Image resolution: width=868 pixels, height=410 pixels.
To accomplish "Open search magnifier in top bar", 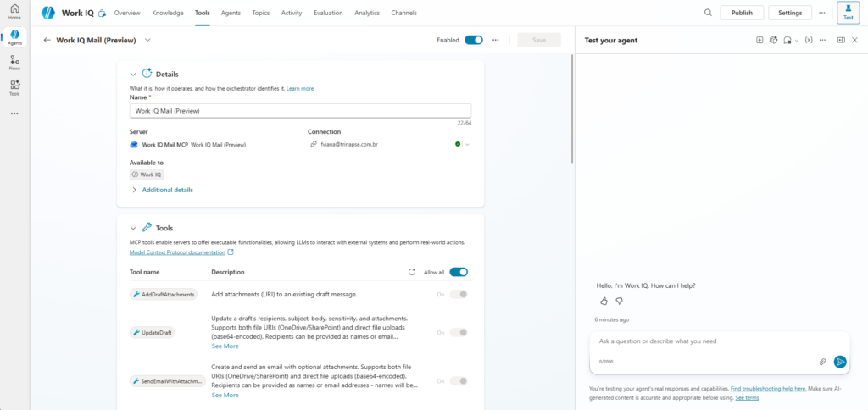I will (x=708, y=13).
